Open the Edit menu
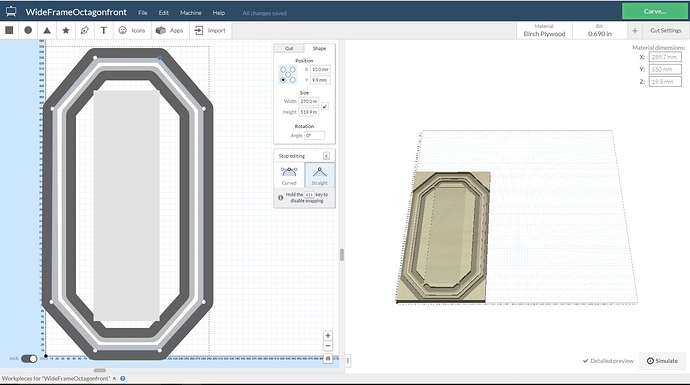The width and height of the screenshot is (690, 385). 164,13
